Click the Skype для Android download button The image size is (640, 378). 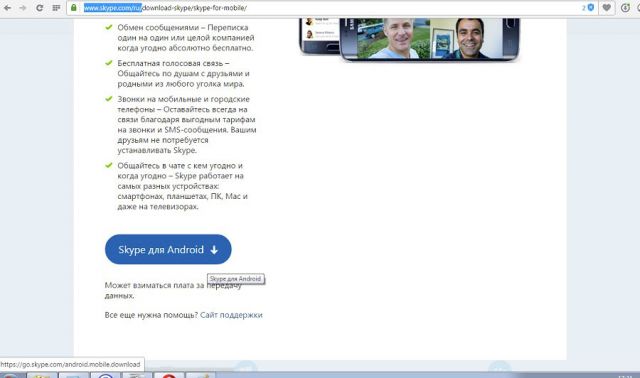168,249
